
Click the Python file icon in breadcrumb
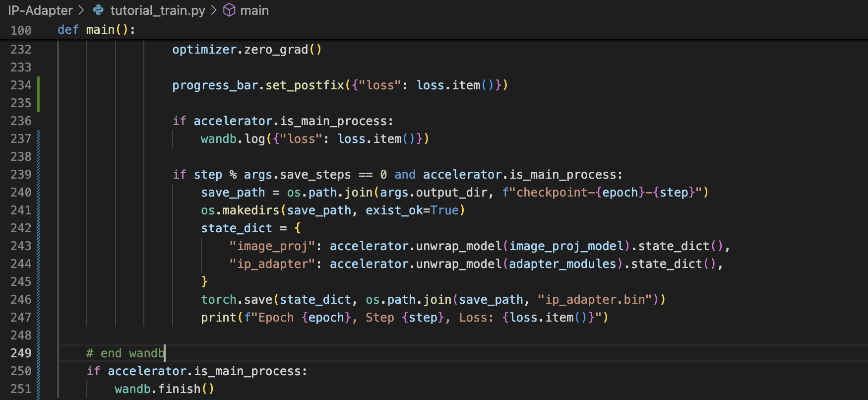[99, 10]
